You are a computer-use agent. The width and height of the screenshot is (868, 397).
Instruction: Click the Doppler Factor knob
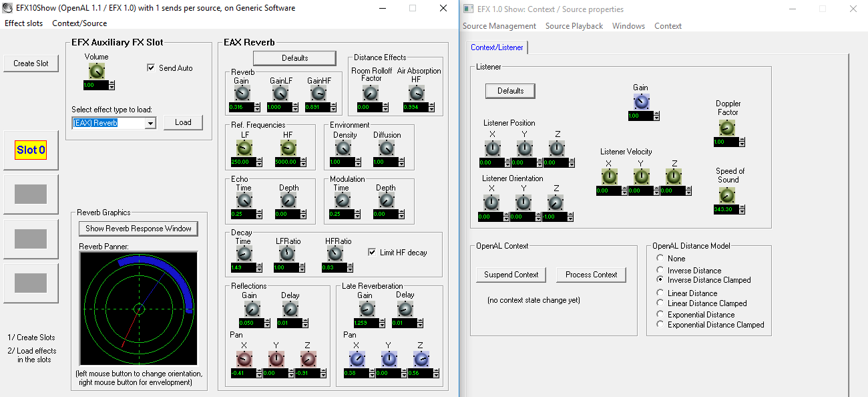coord(727,128)
